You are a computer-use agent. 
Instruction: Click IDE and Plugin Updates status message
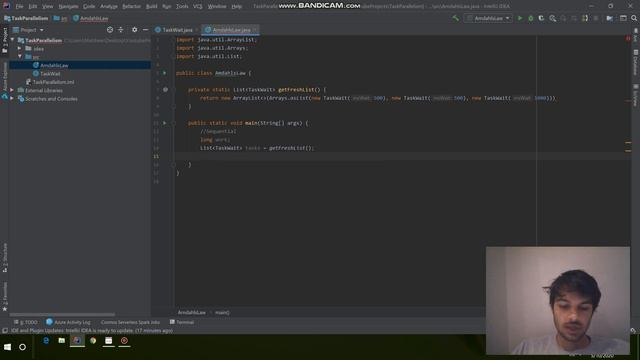tap(92, 331)
